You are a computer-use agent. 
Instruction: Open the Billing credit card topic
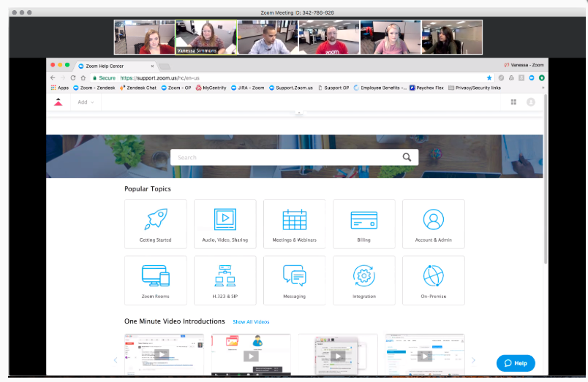[363, 224]
